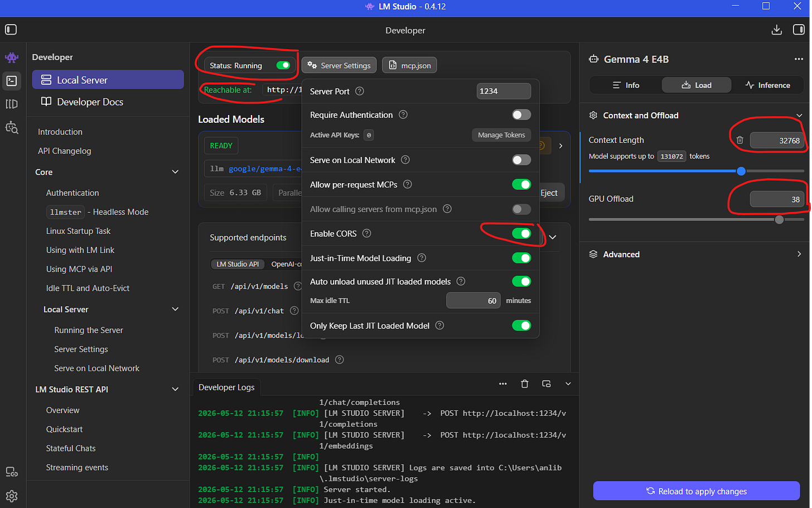The image size is (812, 508).
Task: Show help for Serve on Local Network
Action: 405,160
